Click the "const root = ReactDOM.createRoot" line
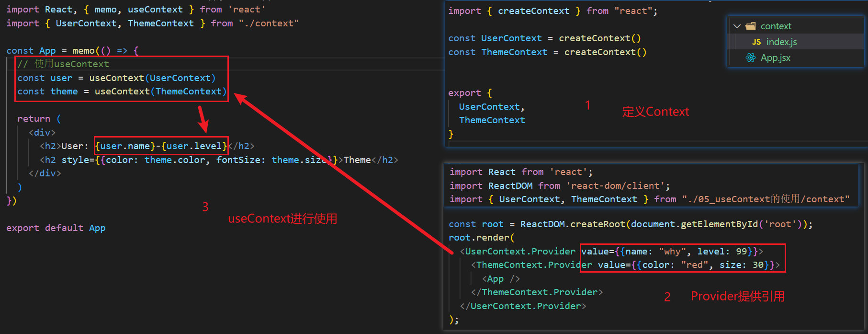Screen dimensions: 868x334 pyautogui.click(x=631, y=224)
